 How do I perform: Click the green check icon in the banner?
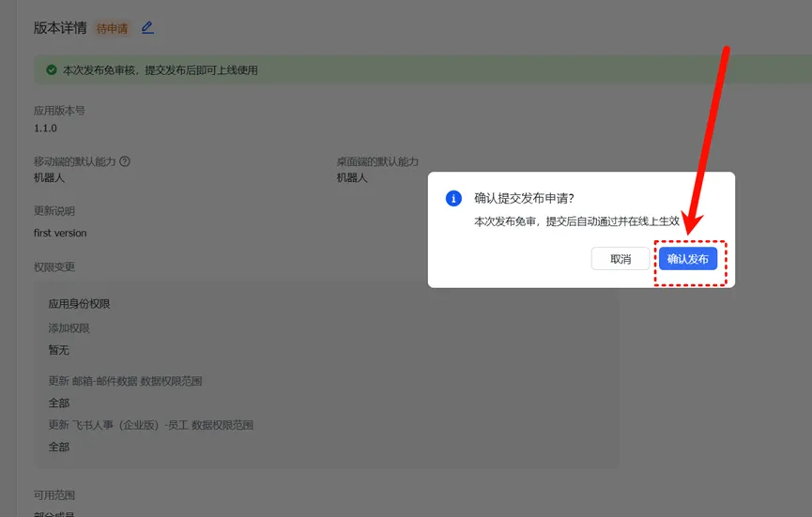tap(52, 69)
